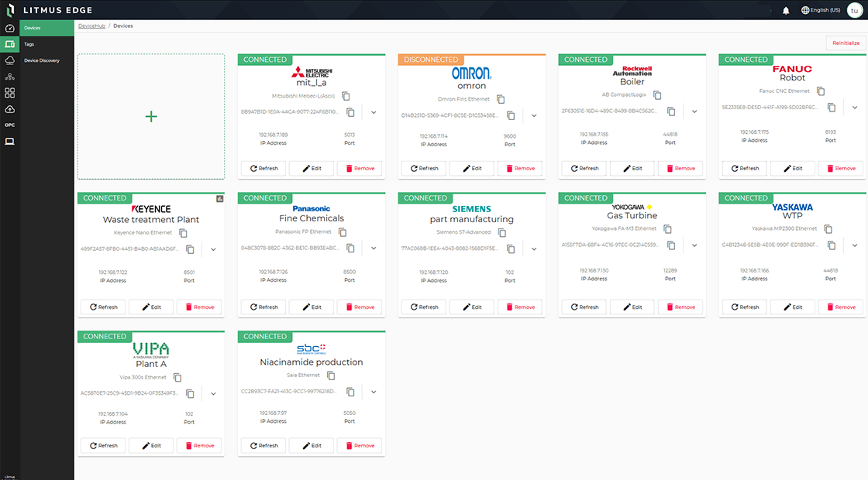Go to the DeviceHub breadcrumb link

tap(91, 26)
